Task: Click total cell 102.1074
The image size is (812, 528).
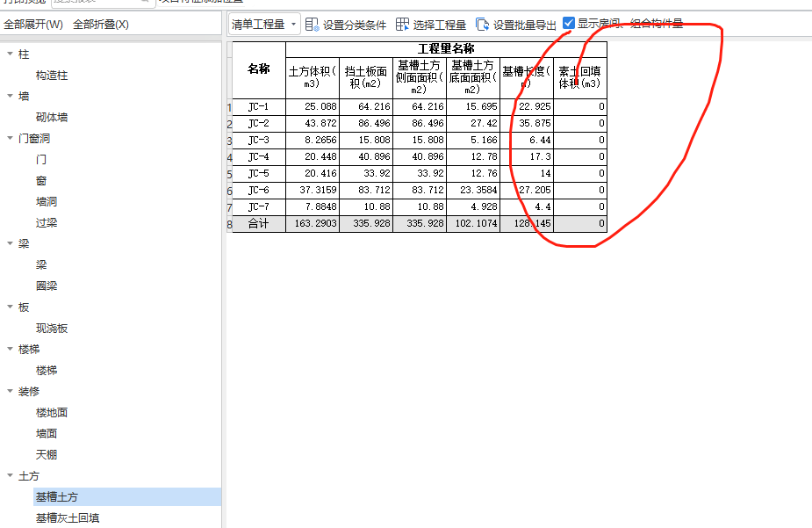Action: tap(473, 224)
